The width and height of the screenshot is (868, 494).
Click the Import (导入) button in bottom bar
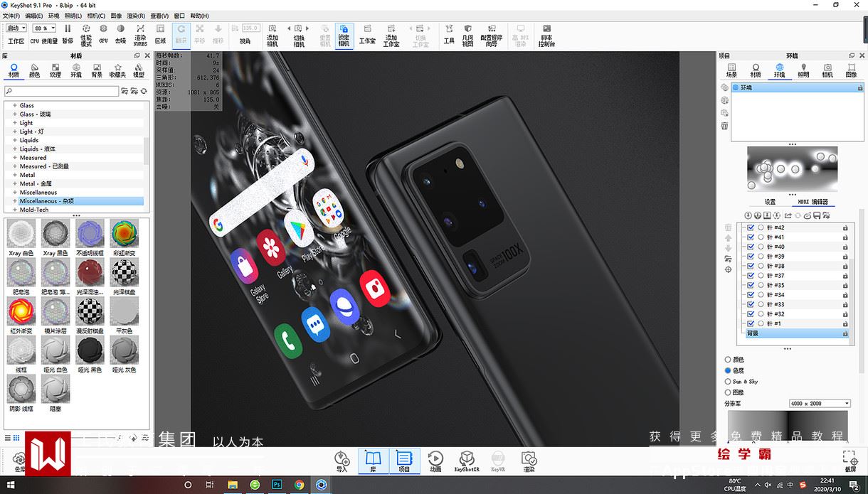point(342,461)
